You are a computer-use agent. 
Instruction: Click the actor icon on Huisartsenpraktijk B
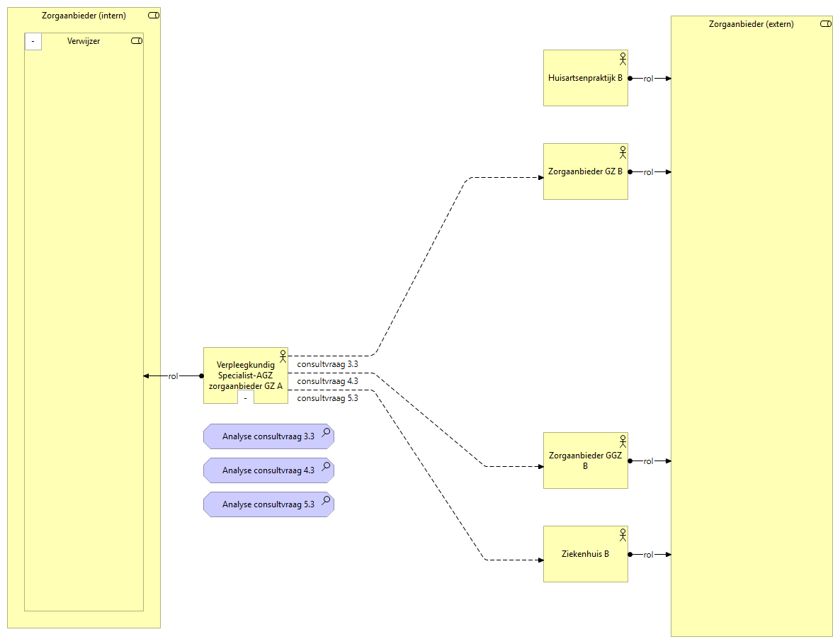623,58
